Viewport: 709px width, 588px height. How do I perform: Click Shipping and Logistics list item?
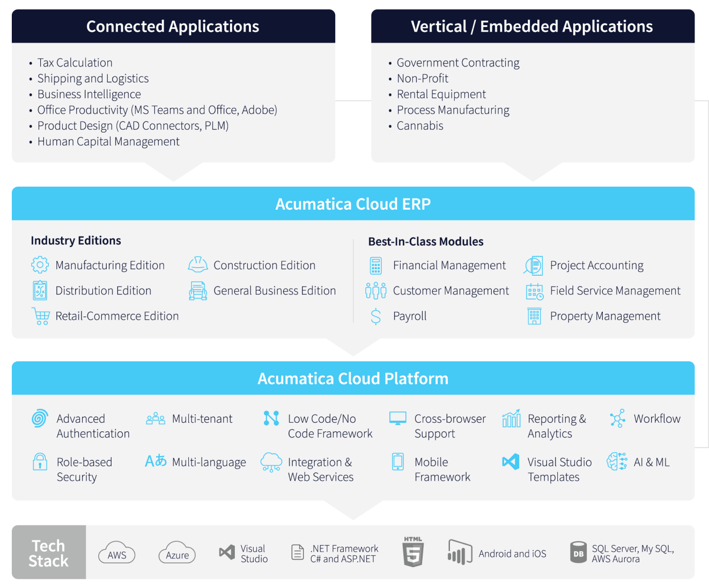pyautogui.click(x=93, y=78)
